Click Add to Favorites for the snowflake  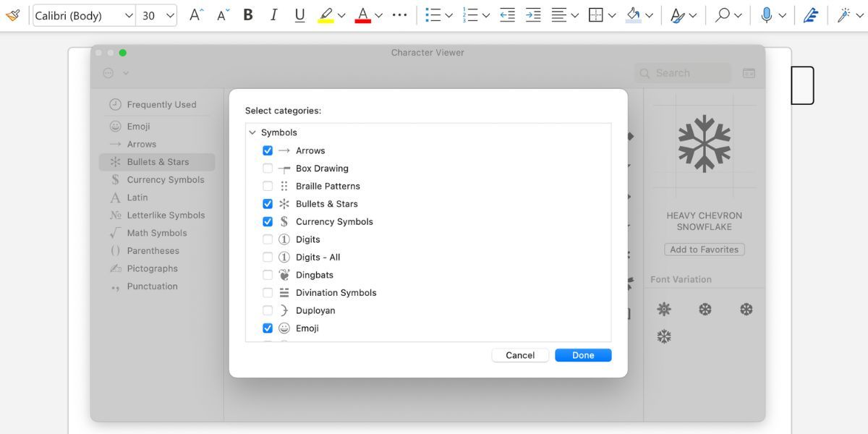[x=704, y=249]
